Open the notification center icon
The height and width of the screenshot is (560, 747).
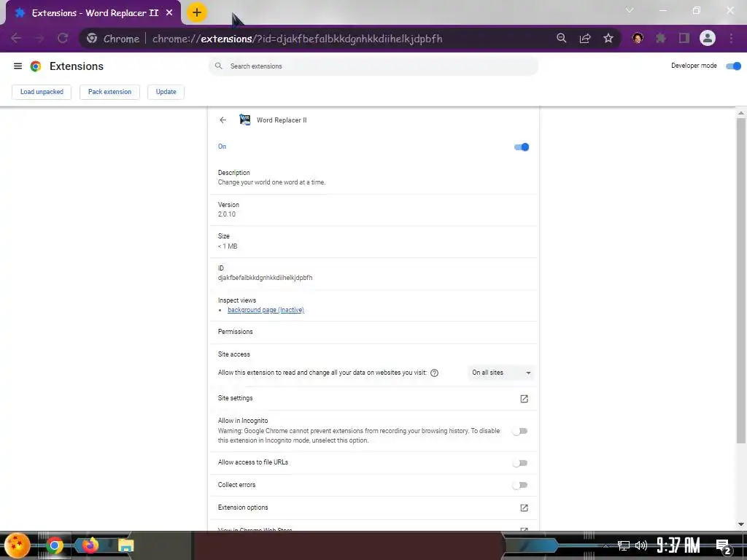point(723,546)
